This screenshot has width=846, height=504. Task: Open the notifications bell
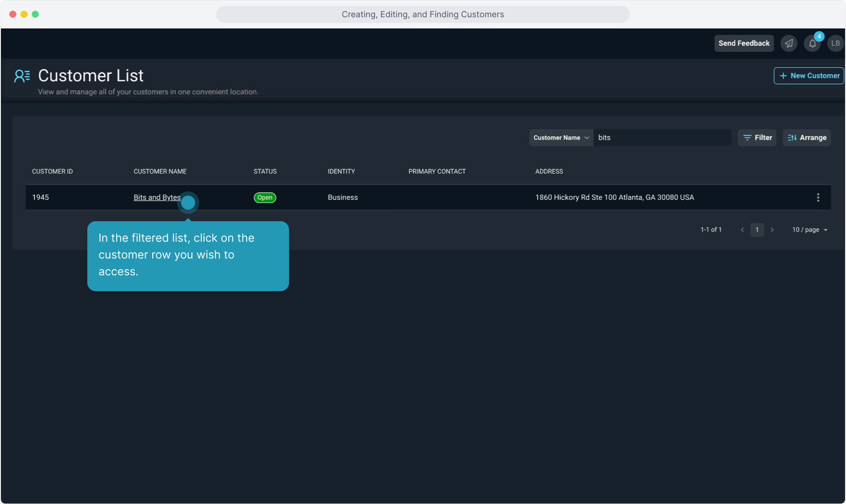(812, 43)
